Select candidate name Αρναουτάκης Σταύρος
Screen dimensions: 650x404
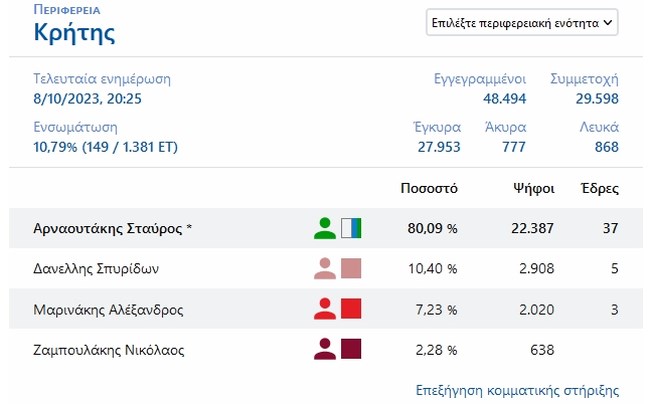tap(108, 228)
